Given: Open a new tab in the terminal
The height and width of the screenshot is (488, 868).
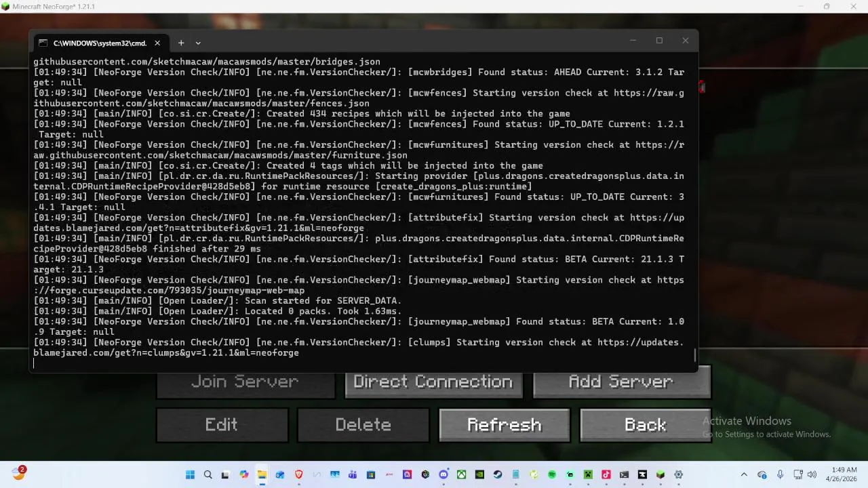Looking at the screenshot, I should [181, 43].
